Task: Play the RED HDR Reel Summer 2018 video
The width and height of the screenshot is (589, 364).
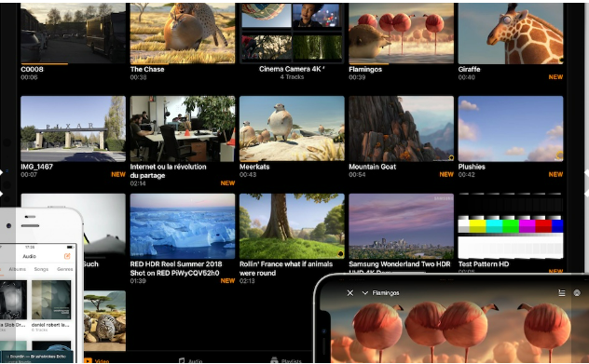Action: click(x=183, y=226)
